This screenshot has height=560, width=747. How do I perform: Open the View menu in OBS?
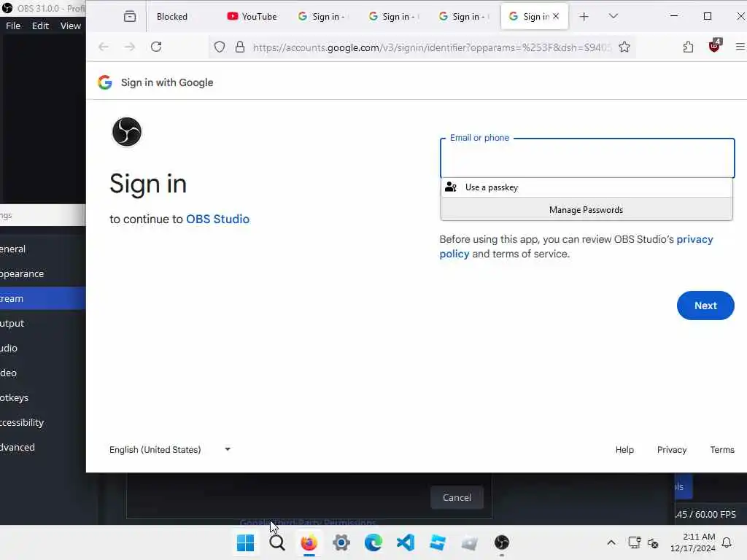71,26
